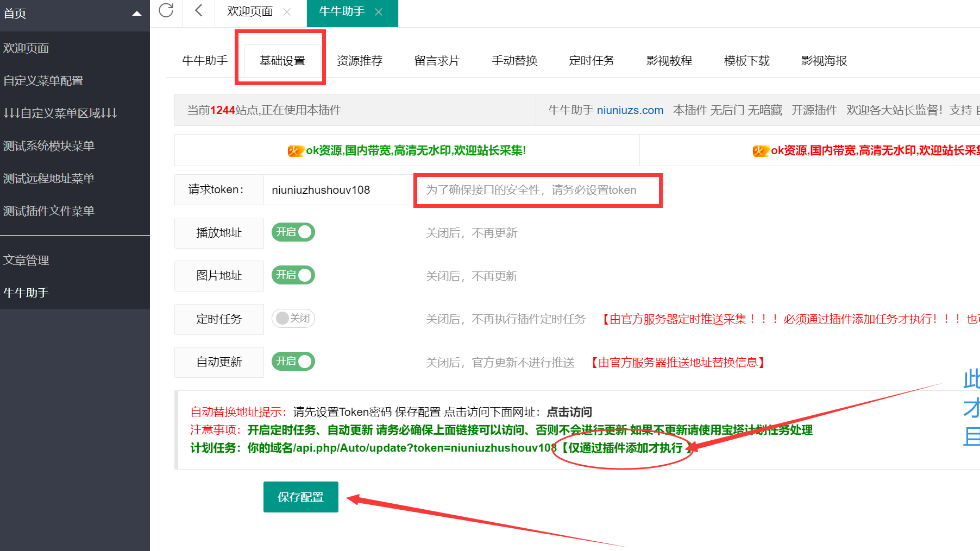This screenshot has width=980, height=551.
Task: Open the niuniuzs.com link
Action: click(x=630, y=110)
